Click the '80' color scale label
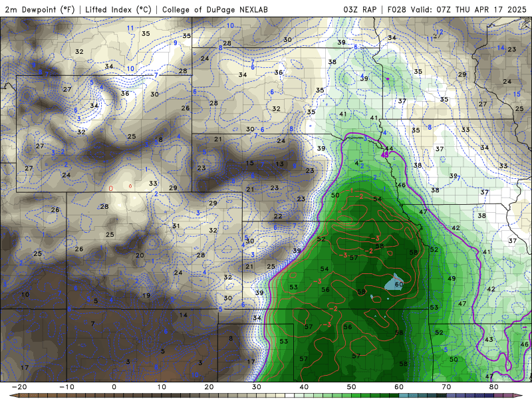Viewport: 532px width, 399px height. (x=494, y=387)
